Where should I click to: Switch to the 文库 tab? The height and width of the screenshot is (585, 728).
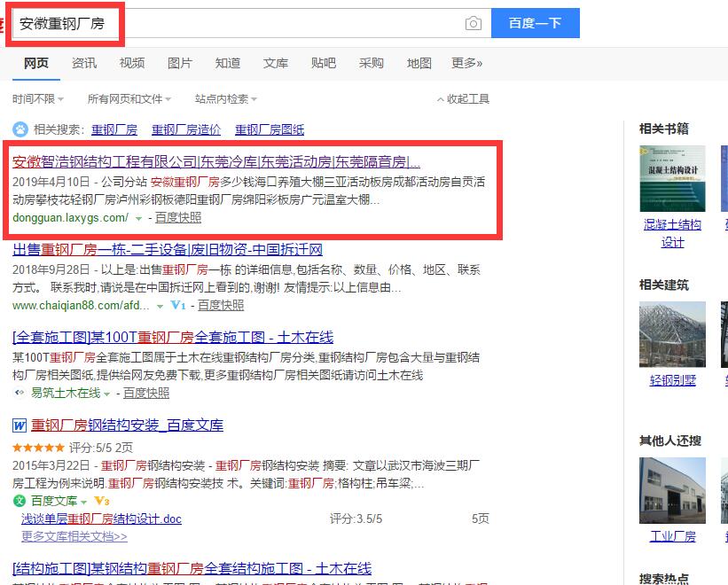pyautogui.click(x=276, y=63)
